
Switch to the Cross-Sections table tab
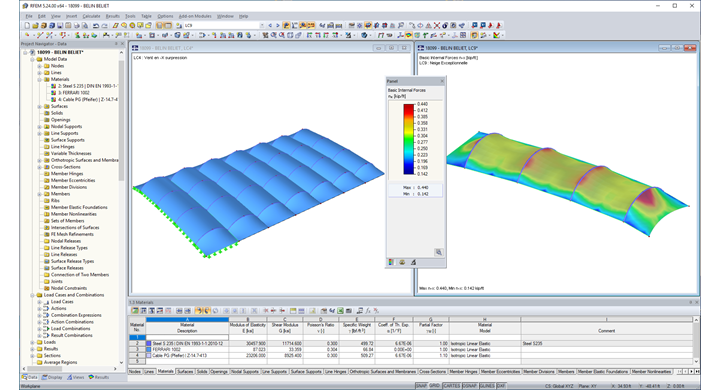coord(433,371)
